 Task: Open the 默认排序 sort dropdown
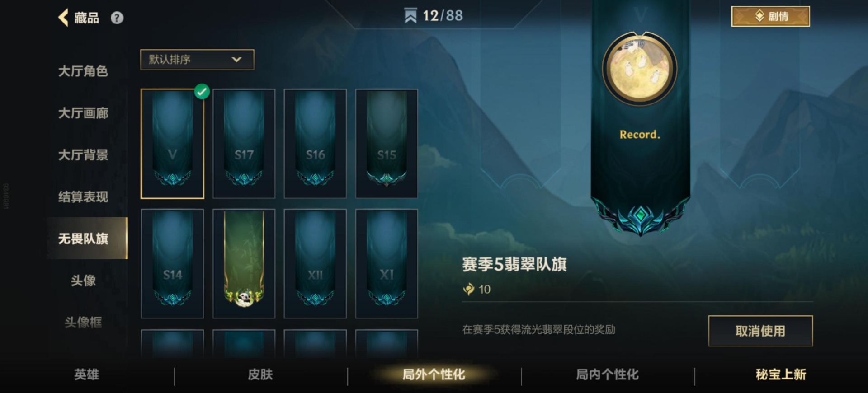(197, 60)
